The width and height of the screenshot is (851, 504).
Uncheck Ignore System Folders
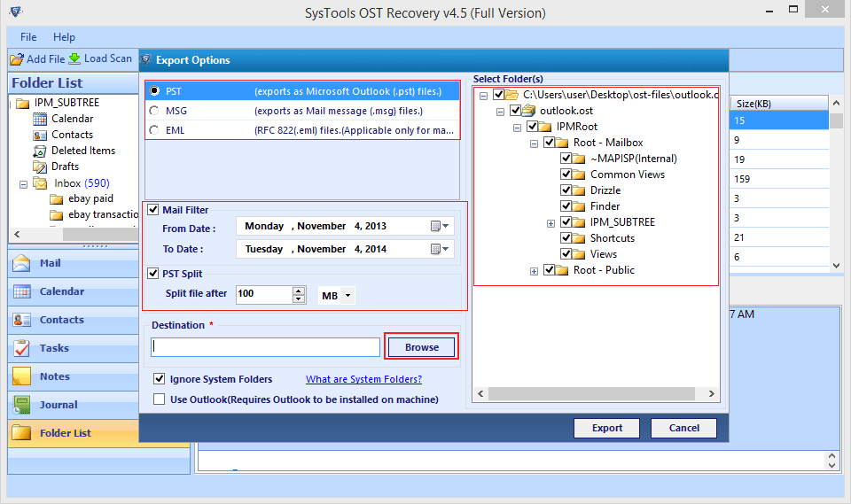click(x=159, y=379)
